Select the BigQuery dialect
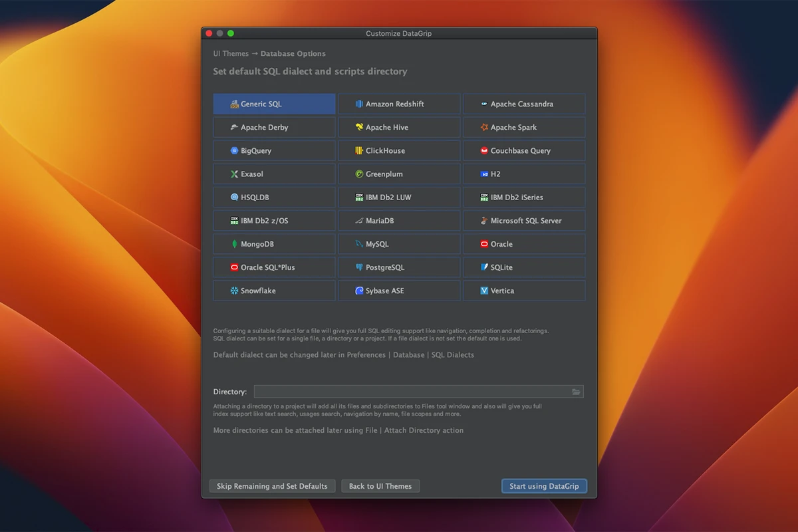The width and height of the screenshot is (798, 532). click(273, 150)
